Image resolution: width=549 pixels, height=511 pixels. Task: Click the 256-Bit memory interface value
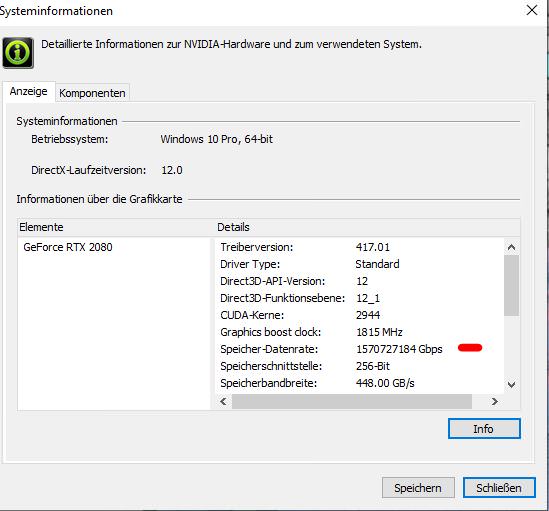click(x=373, y=366)
